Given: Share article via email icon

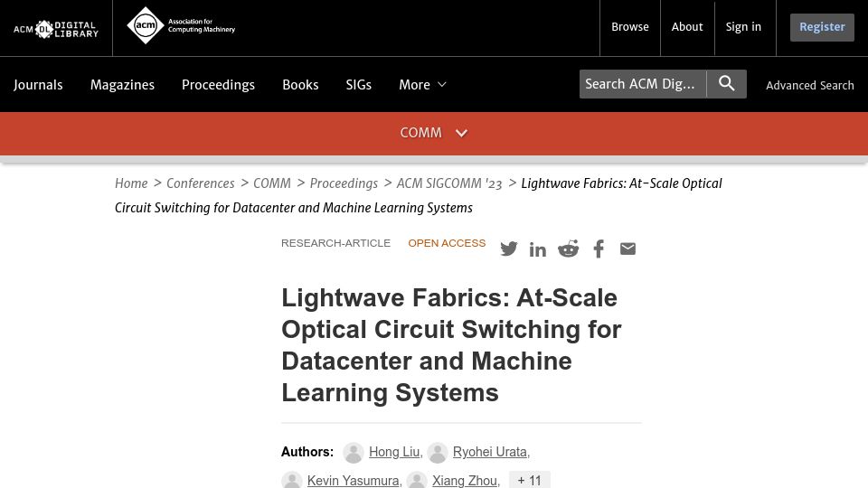Looking at the screenshot, I should pyautogui.click(x=627, y=249).
